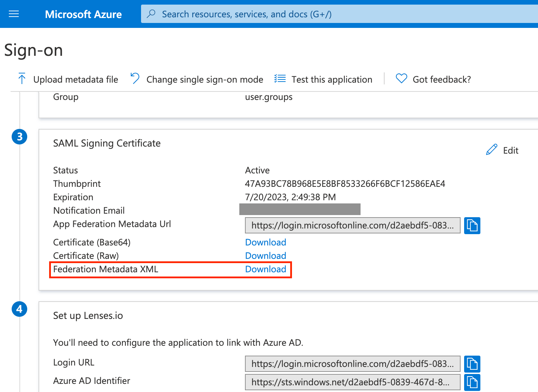Click the Group claim label
The height and width of the screenshot is (392, 538).
pyautogui.click(x=66, y=97)
